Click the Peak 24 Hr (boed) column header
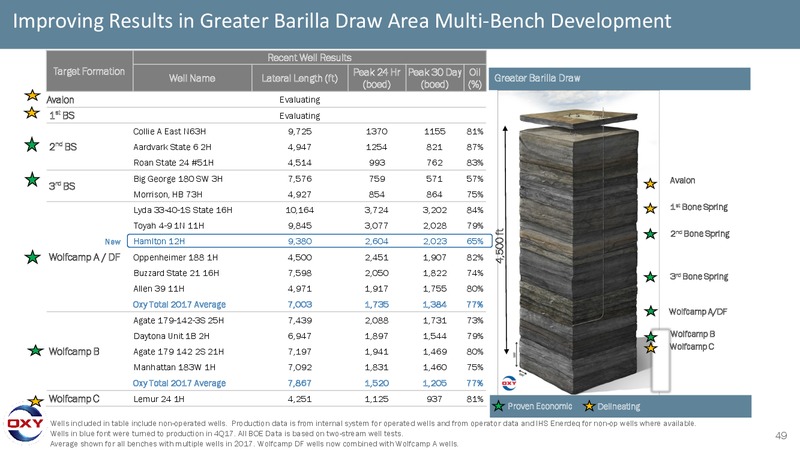Image resolution: width=800 pixels, height=450 pixels. pos(377,78)
